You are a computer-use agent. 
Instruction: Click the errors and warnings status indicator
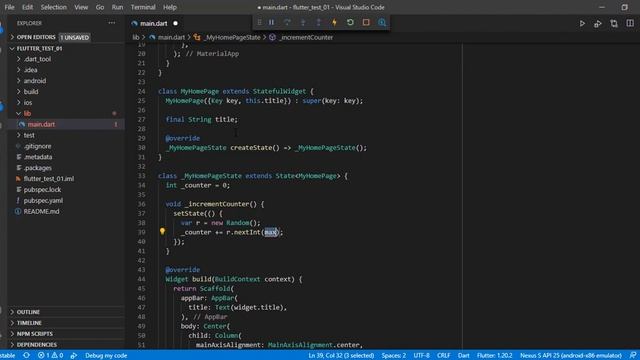click(x=50, y=356)
